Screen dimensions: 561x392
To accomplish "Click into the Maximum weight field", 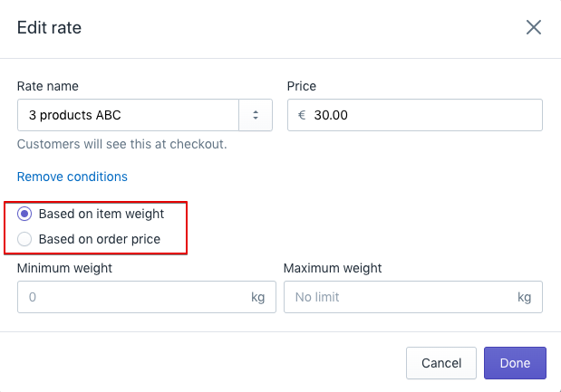I will click(399, 297).
